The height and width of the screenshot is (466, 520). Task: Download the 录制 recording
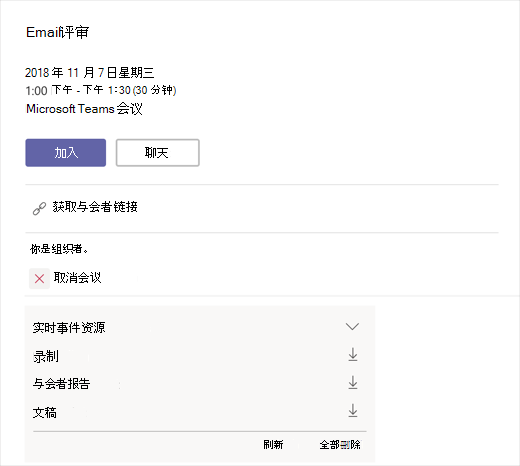click(x=353, y=355)
